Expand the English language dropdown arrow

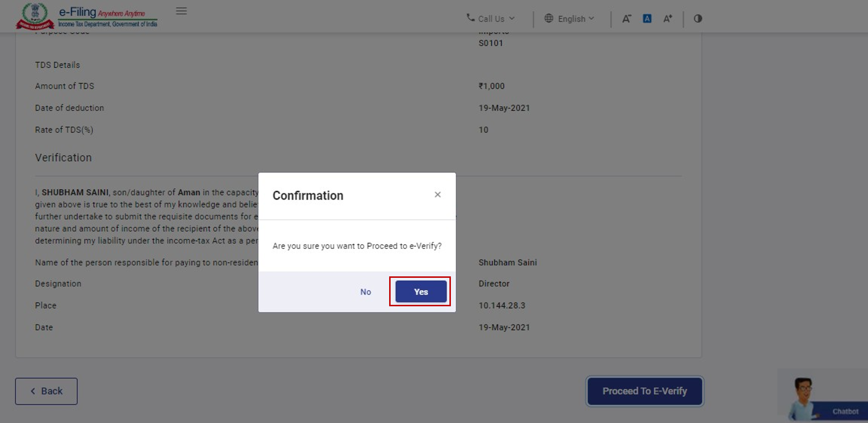pyautogui.click(x=592, y=18)
